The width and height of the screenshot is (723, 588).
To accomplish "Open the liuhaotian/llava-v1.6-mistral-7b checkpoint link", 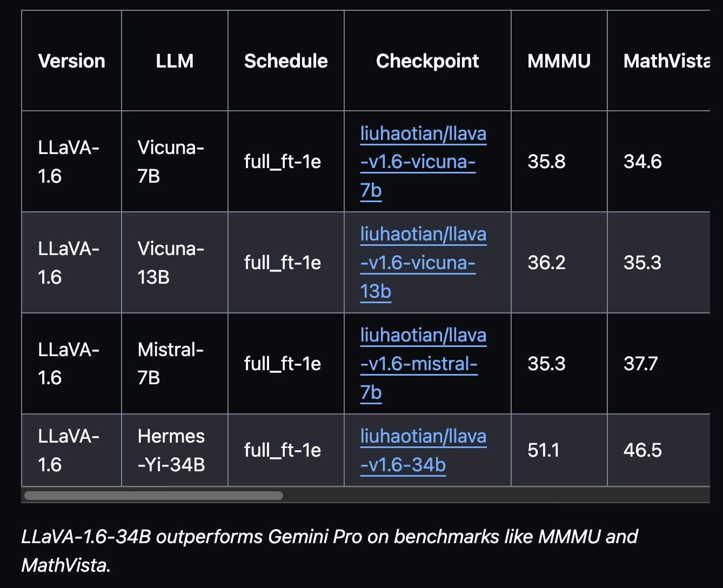I will click(x=423, y=364).
